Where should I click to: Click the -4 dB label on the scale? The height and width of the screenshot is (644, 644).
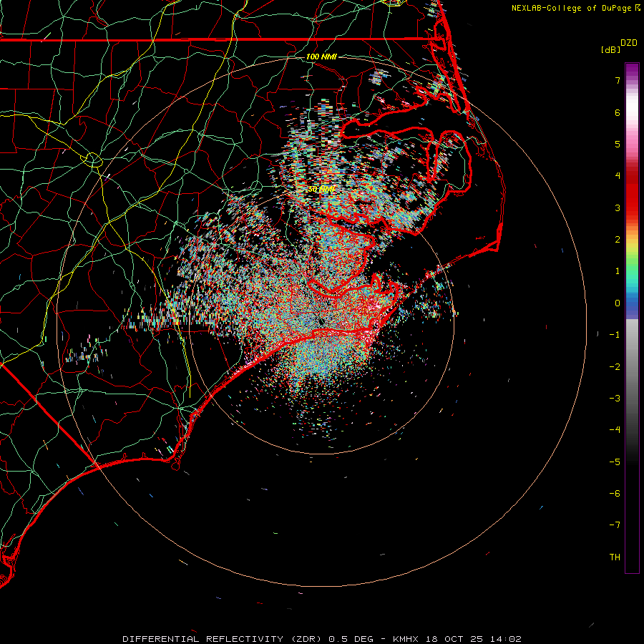[615, 430]
